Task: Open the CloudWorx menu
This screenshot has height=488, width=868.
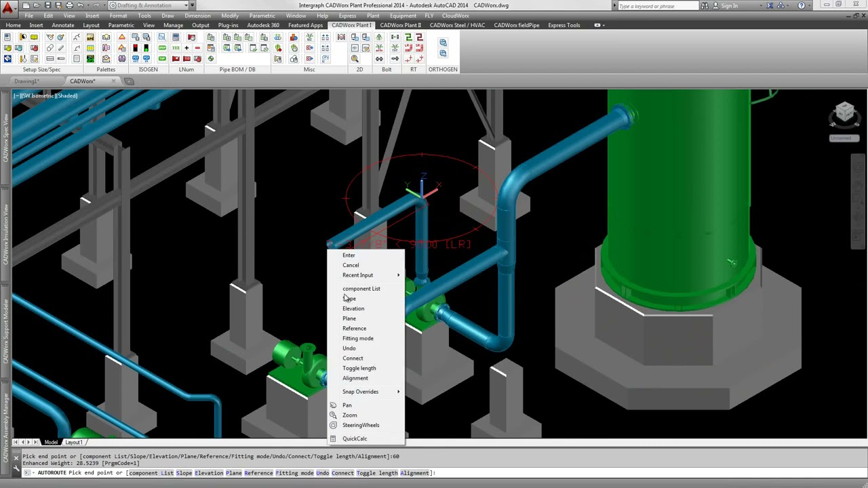Action: 455,16
